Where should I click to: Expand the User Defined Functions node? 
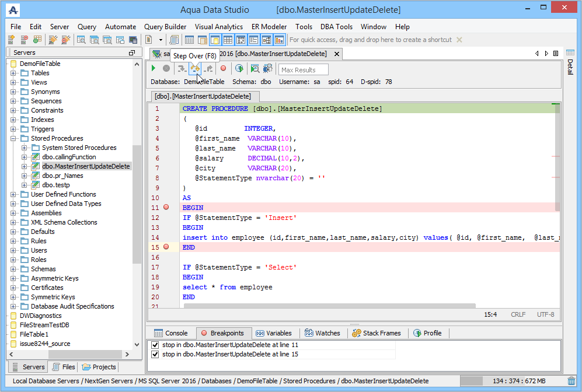pyautogui.click(x=13, y=194)
